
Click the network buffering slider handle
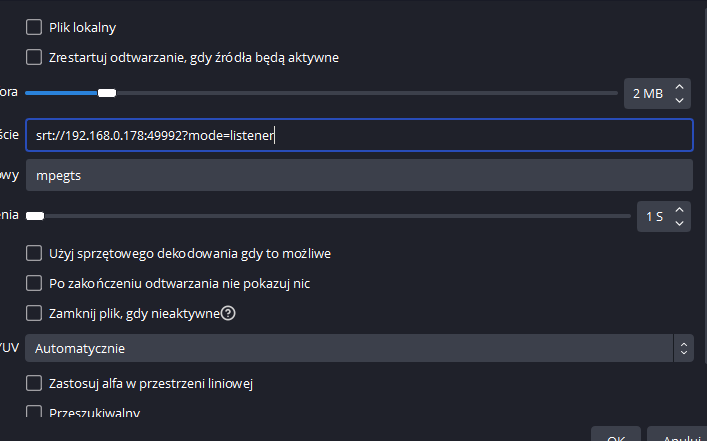pos(107,93)
